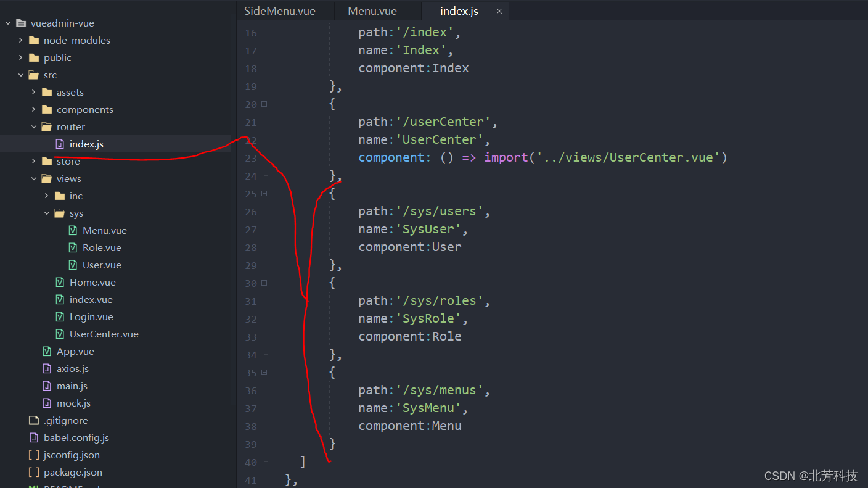This screenshot has height=488, width=868.
Task: Fold the code block at line 35
Action: point(264,373)
